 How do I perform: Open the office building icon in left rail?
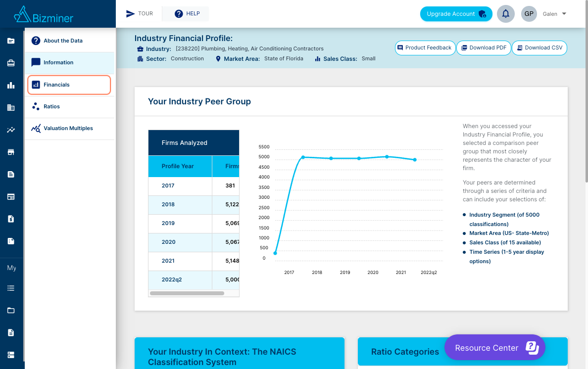[x=11, y=107]
